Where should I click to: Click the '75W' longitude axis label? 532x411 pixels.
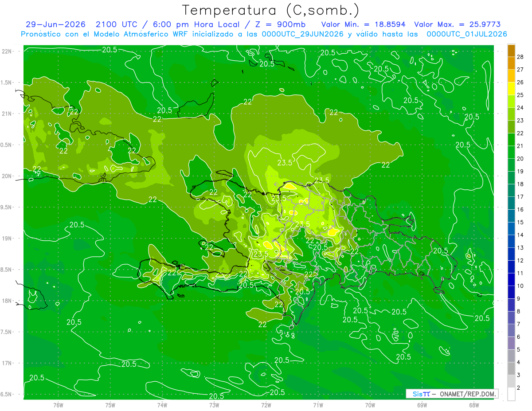pos(110,405)
